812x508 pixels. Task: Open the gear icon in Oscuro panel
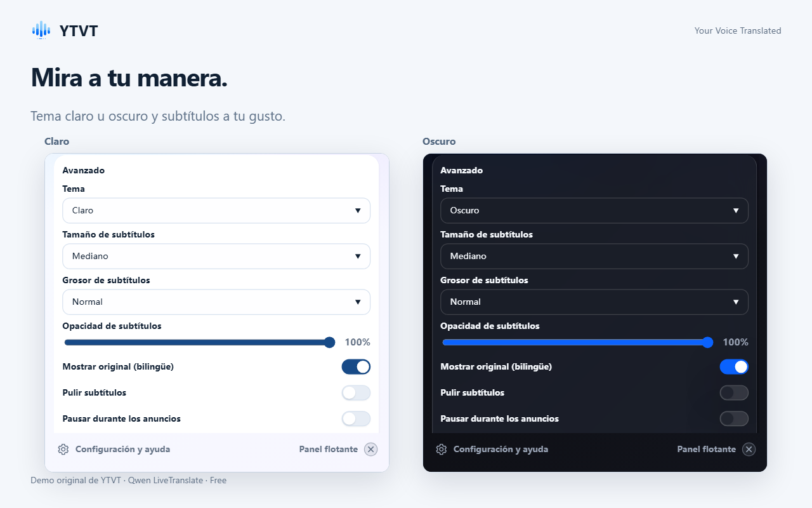442,449
